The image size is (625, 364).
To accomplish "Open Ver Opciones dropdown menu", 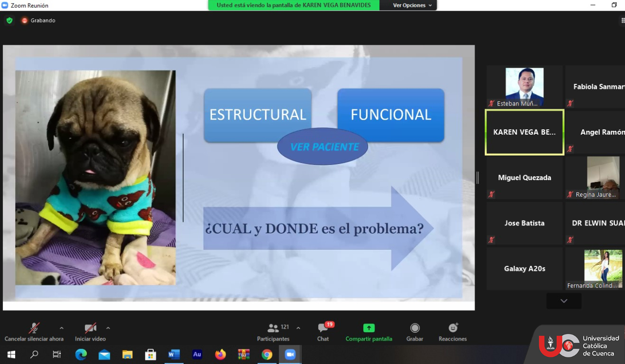I will [x=413, y=5].
